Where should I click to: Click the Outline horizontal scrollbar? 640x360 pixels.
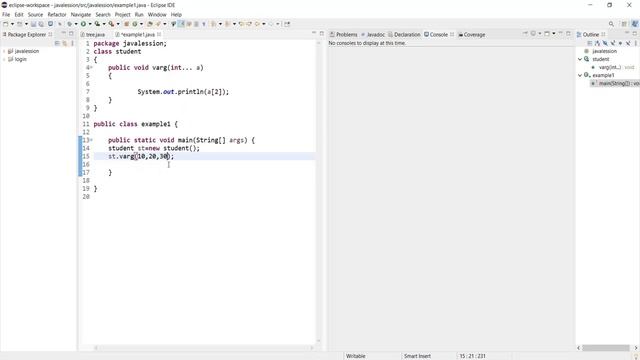606,348
